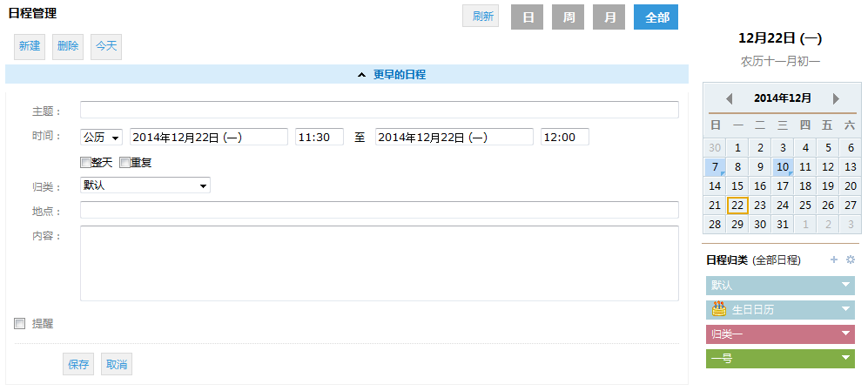Click the 主题 subject input field
The width and height of the screenshot is (868, 391).
pos(379,110)
